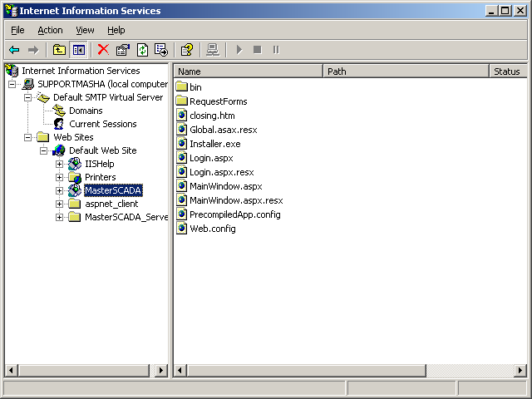Click the IIS title bar system icon
Screen dimensions: 532x399
[x=11, y=11]
